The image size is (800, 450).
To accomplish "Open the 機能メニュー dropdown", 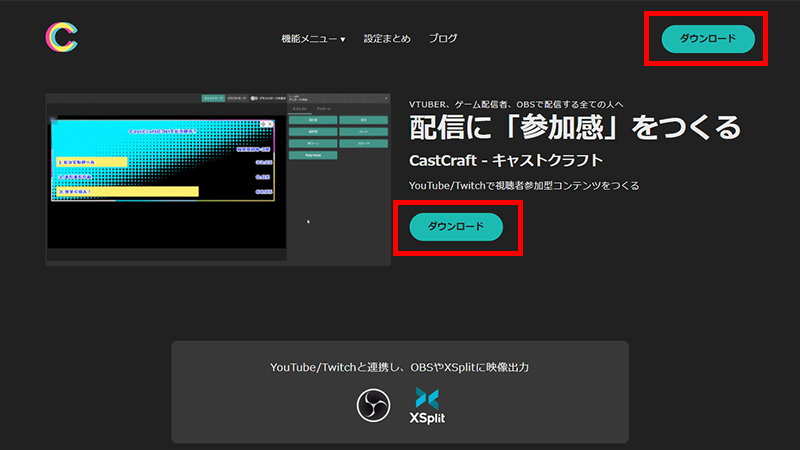I will coord(313,39).
